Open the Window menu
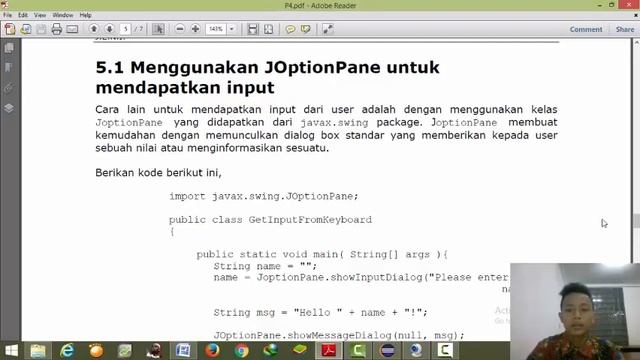640x360 pixels. tap(63, 15)
